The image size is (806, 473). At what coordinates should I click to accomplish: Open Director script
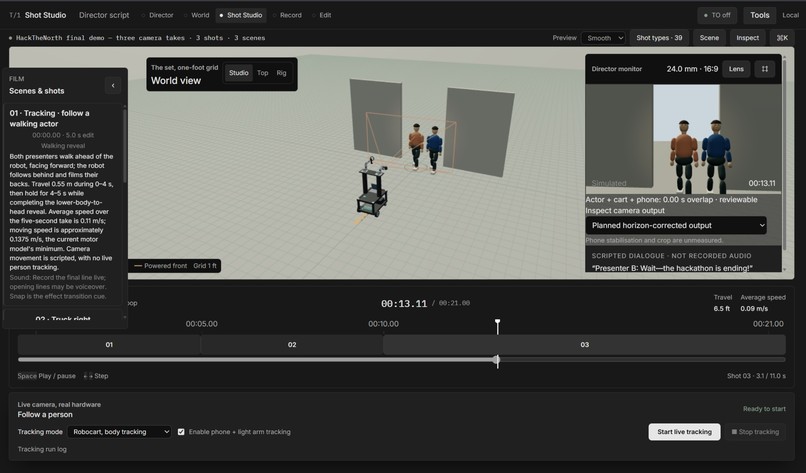click(104, 15)
